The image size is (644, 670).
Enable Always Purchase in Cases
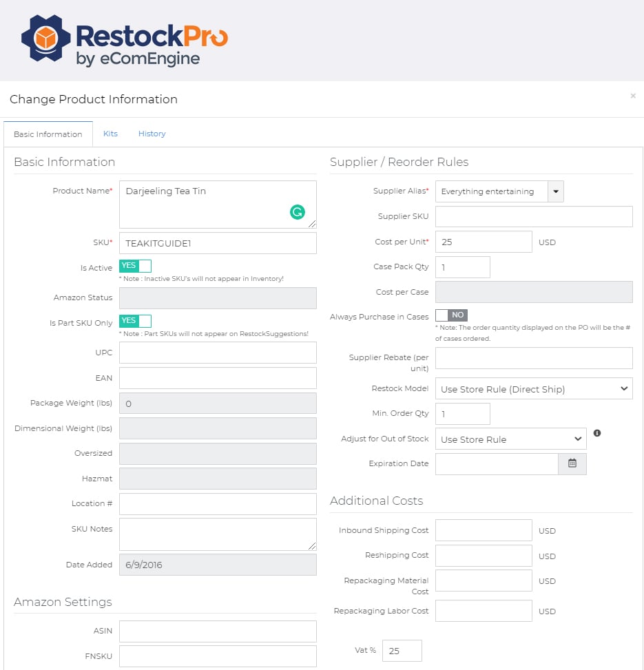451,315
